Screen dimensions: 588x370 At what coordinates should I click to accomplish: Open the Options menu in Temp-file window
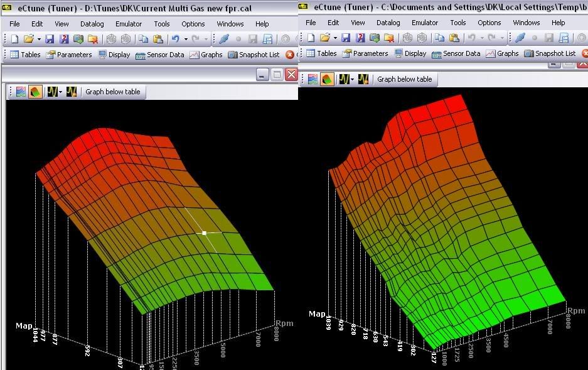tap(489, 23)
